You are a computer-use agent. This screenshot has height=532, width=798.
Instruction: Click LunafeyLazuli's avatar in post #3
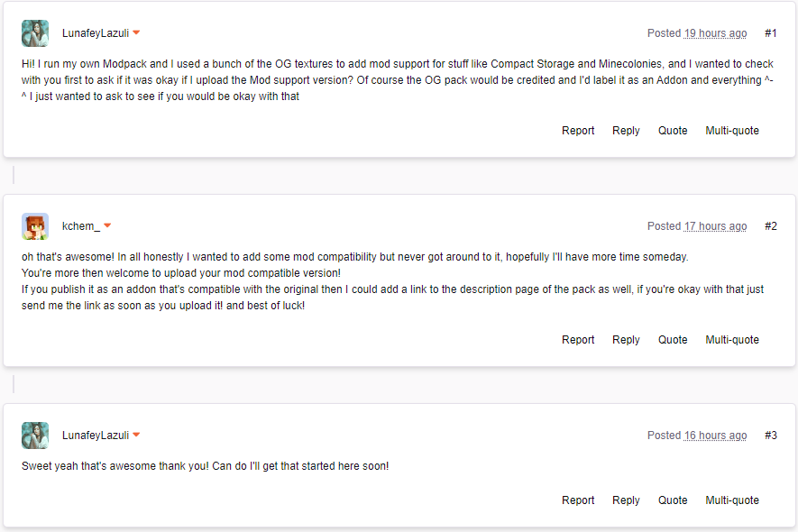point(35,436)
